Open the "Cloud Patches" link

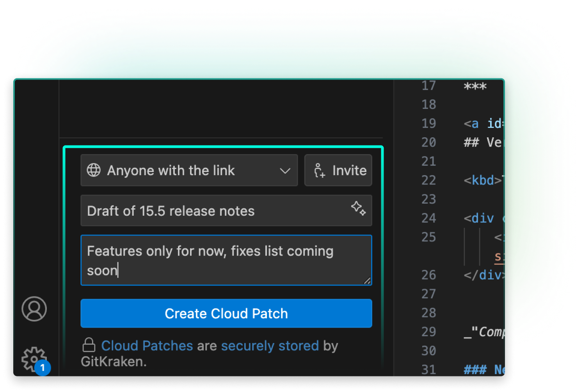click(x=147, y=345)
